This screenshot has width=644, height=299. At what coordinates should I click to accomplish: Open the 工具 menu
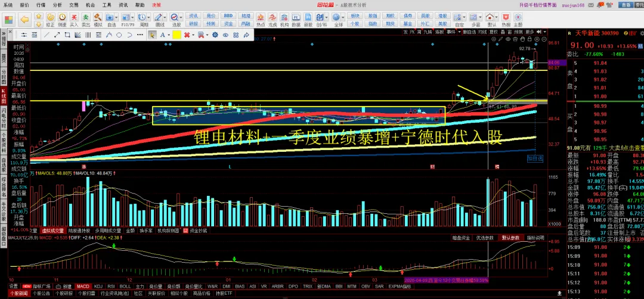tap(107, 5)
